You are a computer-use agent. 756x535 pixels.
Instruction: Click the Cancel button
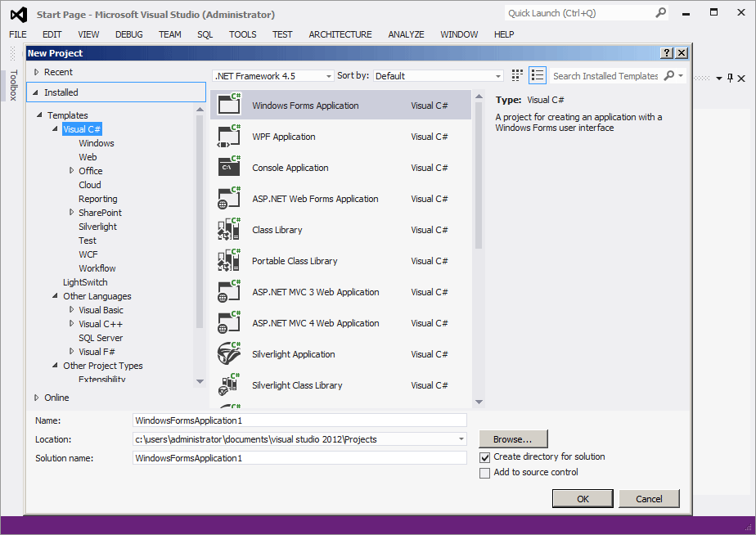click(649, 499)
